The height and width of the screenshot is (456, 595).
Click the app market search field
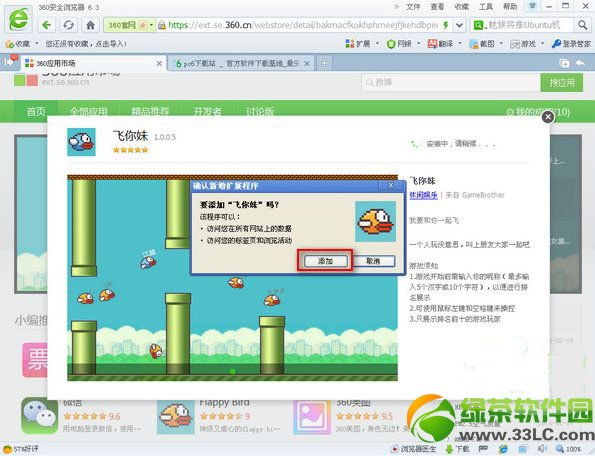(x=451, y=82)
